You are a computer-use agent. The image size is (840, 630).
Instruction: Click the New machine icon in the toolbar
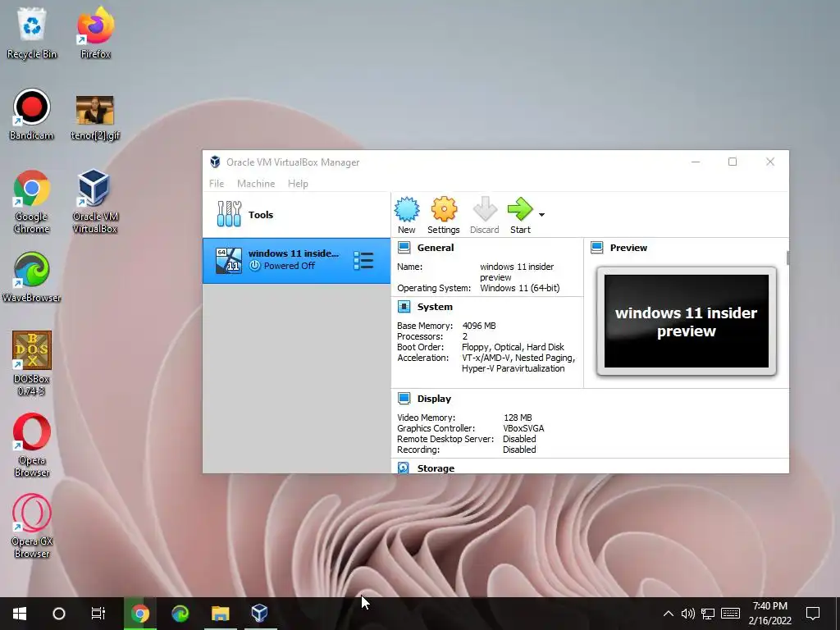click(x=407, y=209)
